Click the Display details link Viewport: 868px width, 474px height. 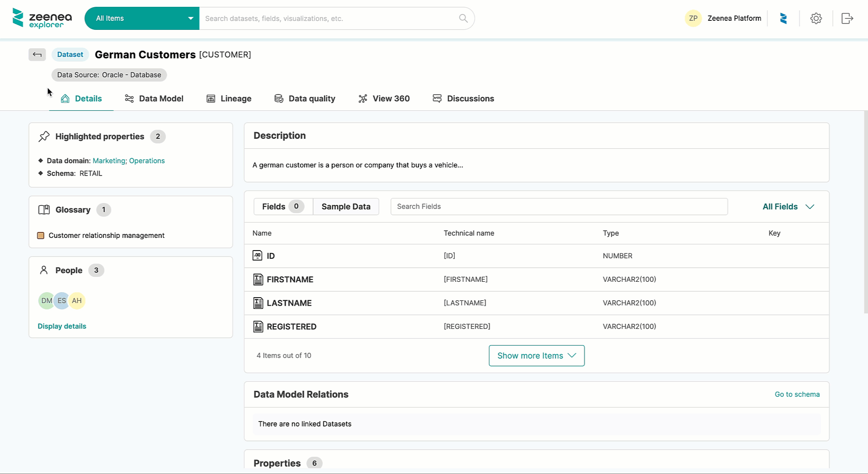coord(62,326)
